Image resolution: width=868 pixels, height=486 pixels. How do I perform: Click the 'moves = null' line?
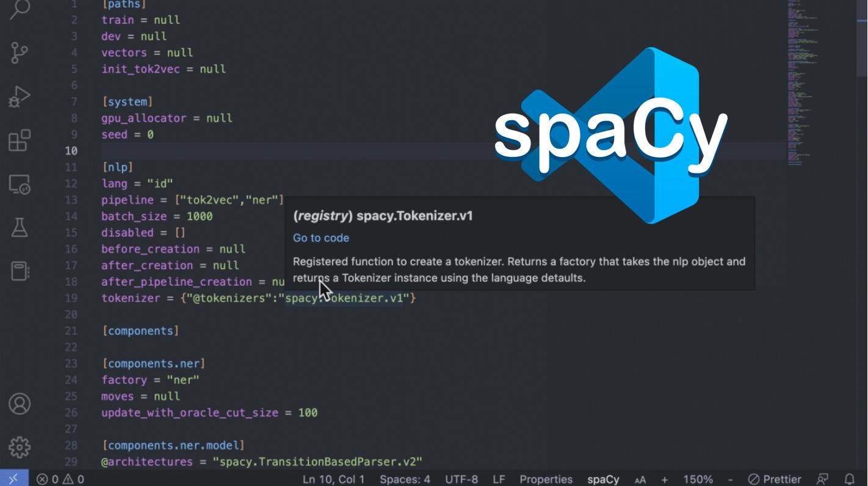tap(140, 396)
